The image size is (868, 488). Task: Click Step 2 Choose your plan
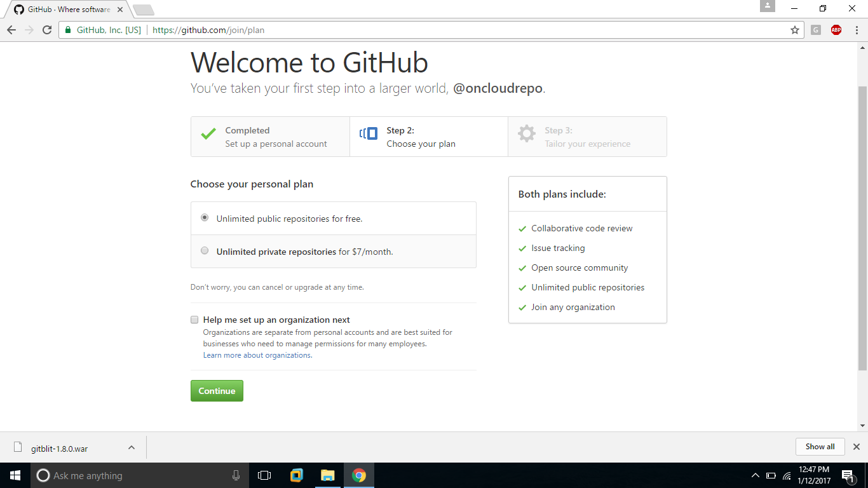[429, 137]
